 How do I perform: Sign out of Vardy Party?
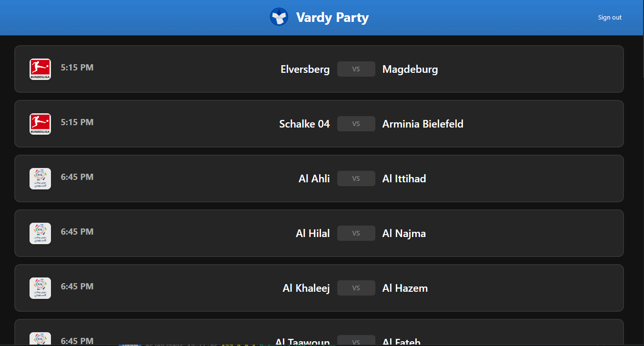(x=610, y=18)
